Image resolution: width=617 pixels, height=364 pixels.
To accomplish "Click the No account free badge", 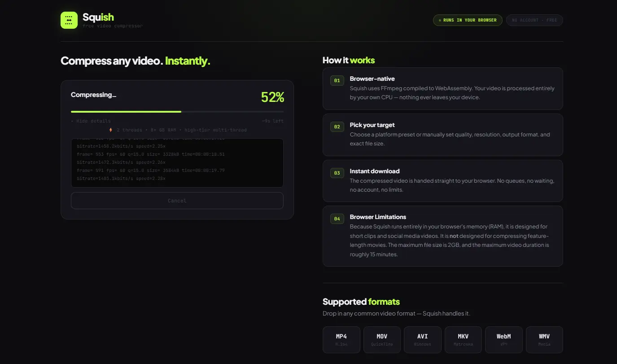I will pos(534,20).
